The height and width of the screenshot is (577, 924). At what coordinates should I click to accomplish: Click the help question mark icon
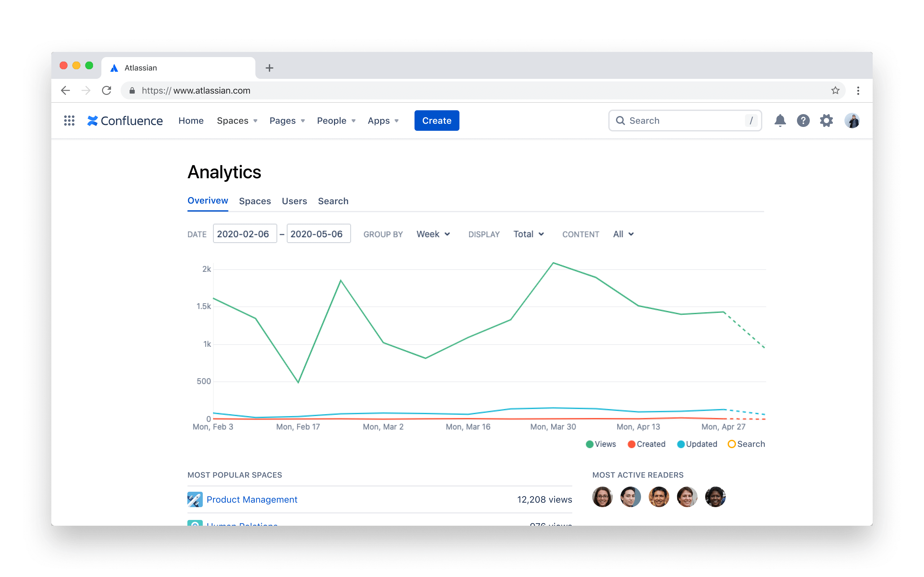[803, 120]
